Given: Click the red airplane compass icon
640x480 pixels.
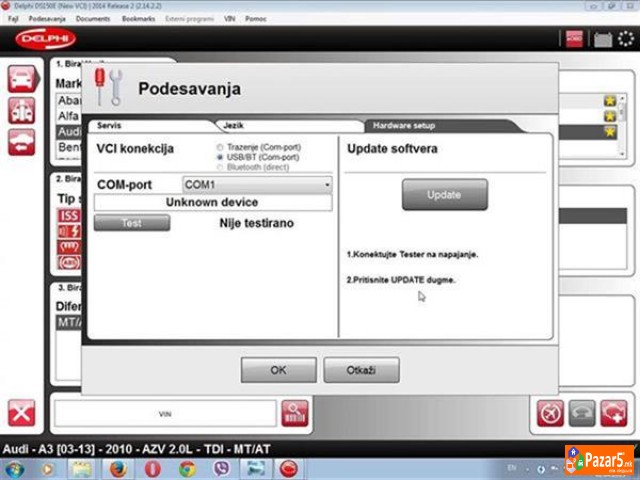Looking at the screenshot, I should tap(550, 413).
